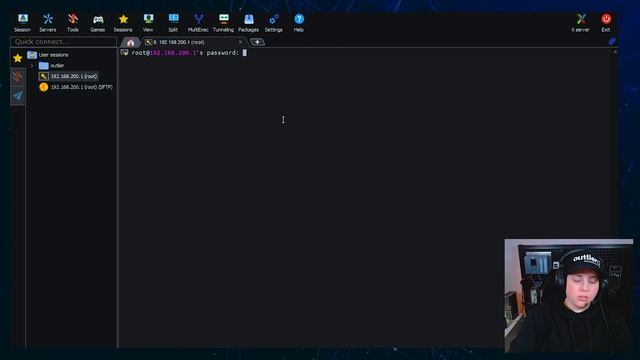Select 192.168.200.1 (root) SSH session
640x360 pixels.
pyautogui.click(x=68, y=76)
